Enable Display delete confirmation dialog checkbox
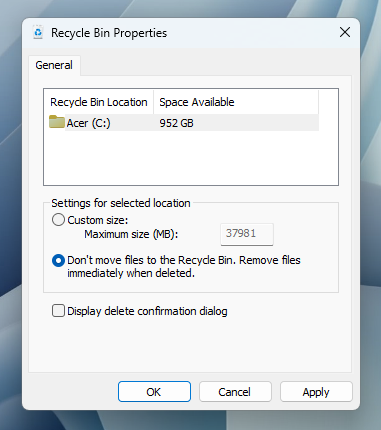This screenshot has height=430, width=381. (x=58, y=311)
